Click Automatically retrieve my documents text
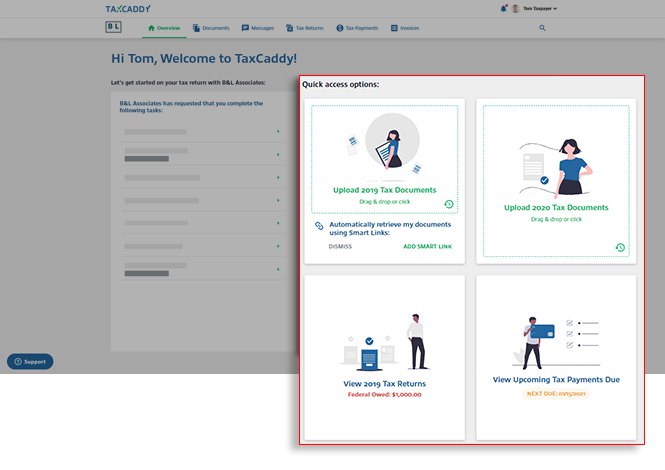 [390, 229]
